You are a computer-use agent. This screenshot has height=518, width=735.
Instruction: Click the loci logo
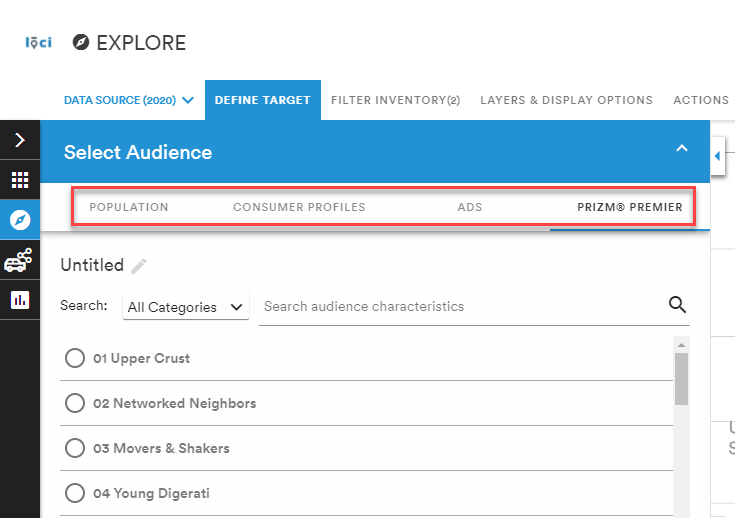click(x=38, y=43)
